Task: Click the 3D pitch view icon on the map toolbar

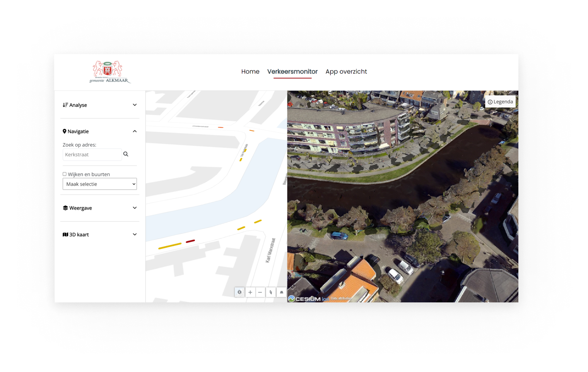Action: click(x=281, y=292)
